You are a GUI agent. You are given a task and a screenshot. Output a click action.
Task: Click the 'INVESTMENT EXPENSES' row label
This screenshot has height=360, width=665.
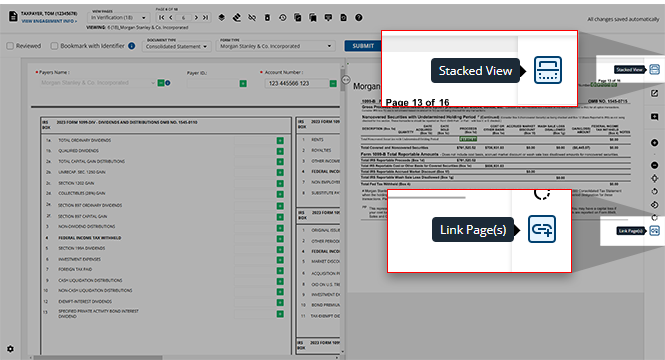coord(79,259)
